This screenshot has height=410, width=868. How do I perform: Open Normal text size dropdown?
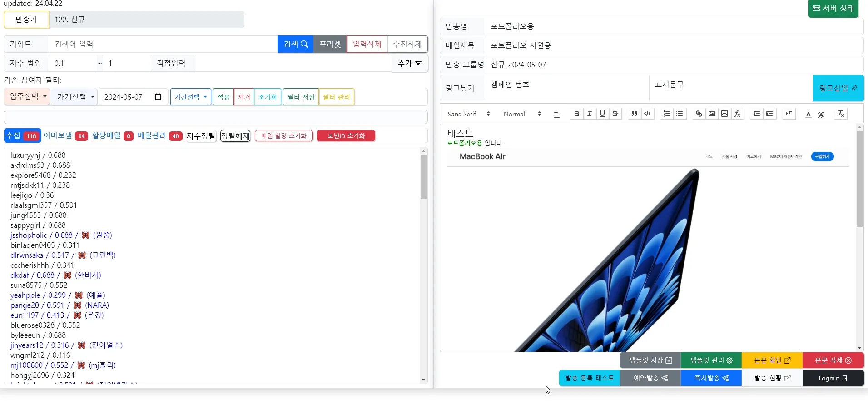522,114
